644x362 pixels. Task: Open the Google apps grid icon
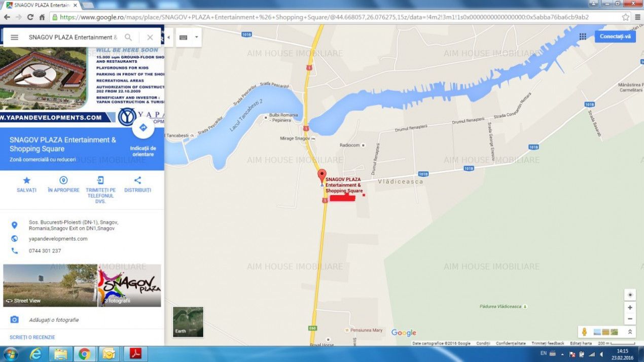tap(583, 37)
